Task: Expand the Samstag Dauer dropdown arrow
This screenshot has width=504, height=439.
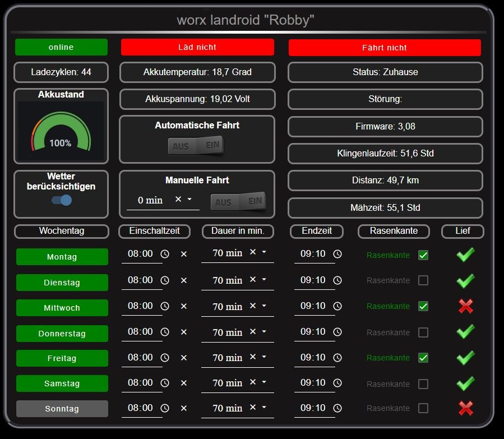Action: tap(264, 382)
